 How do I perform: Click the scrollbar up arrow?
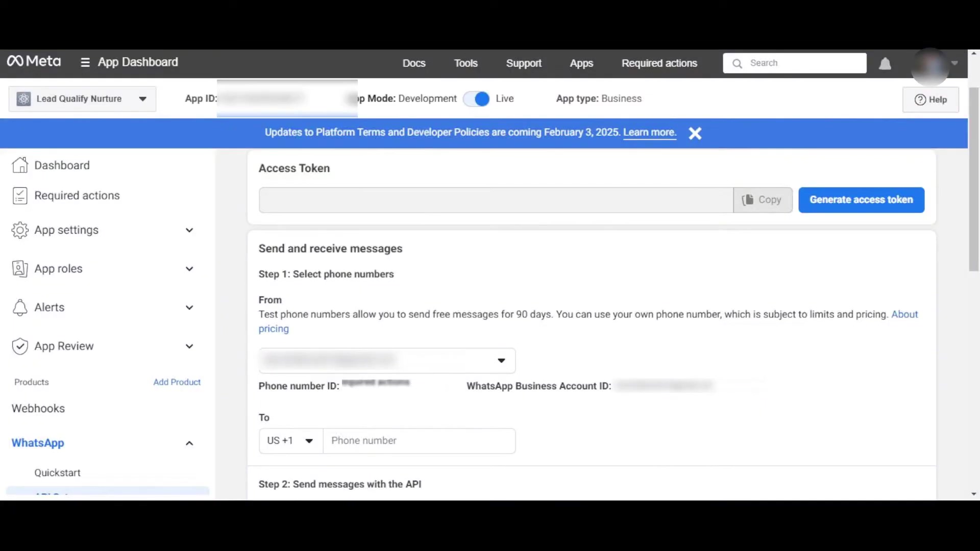coord(974,53)
